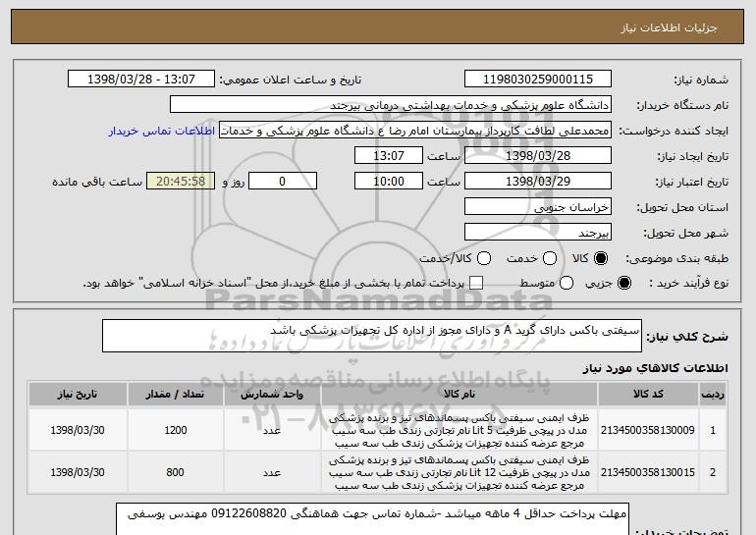
Task: Select the کالا/خدمت radio button
Action: pyautogui.click(x=484, y=258)
